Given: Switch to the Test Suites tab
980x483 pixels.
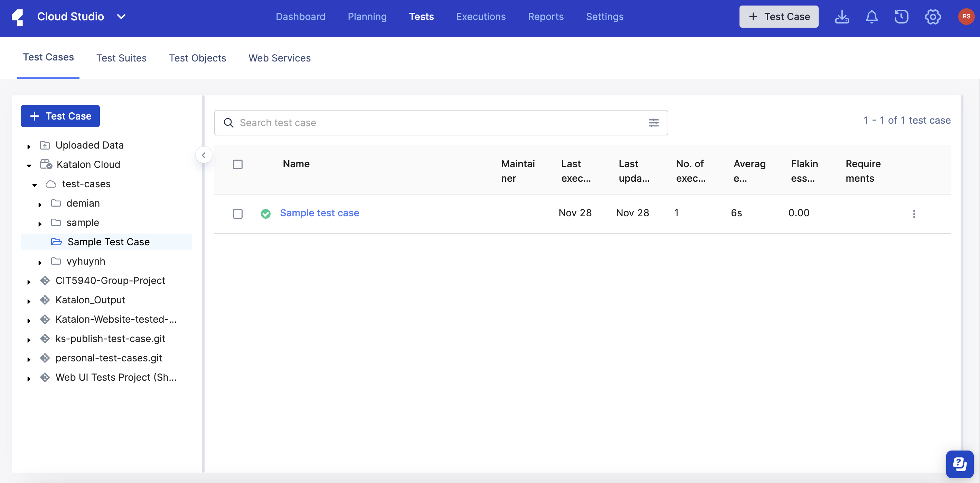Looking at the screenshot, I should pyautogui.click(x=121, y=57).
